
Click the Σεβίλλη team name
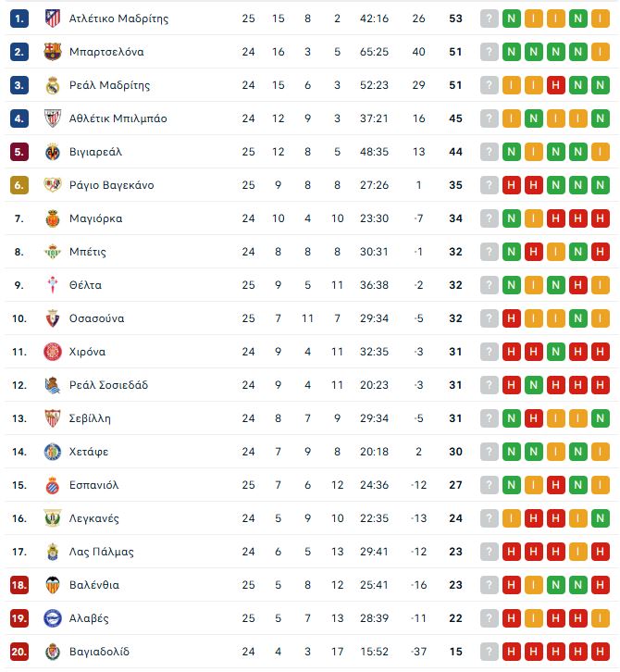pos(90,418)
